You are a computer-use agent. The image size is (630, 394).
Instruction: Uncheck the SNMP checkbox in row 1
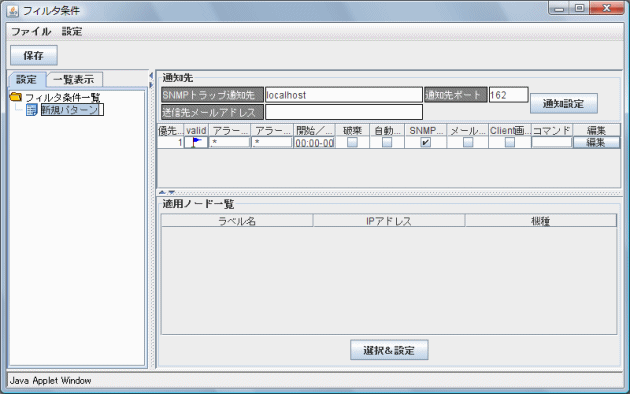[425, 142]
